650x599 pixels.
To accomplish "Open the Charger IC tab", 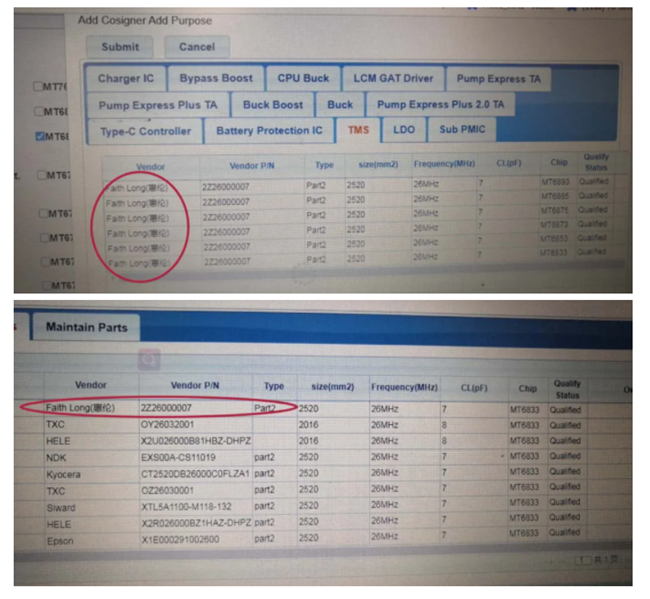I will [x=126, y=78].
